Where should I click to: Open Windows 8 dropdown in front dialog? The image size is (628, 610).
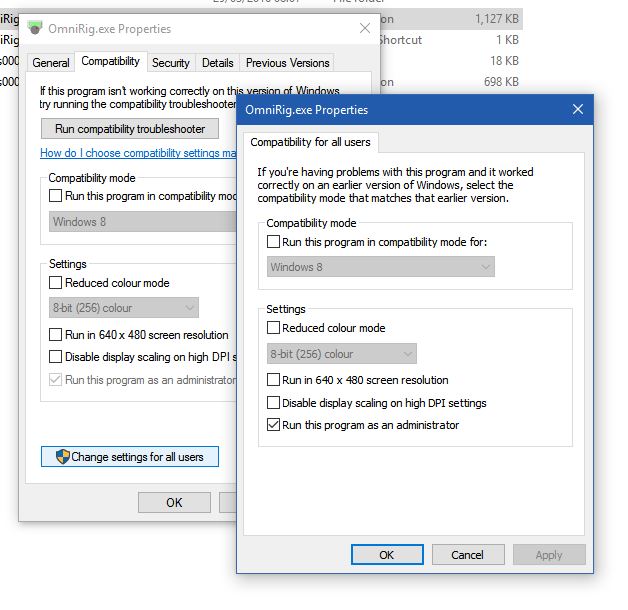[380, 267]
